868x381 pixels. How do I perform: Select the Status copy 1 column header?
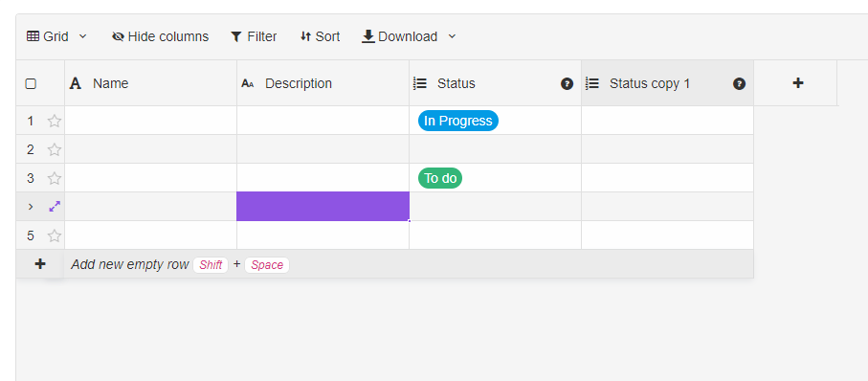[667, 83]
